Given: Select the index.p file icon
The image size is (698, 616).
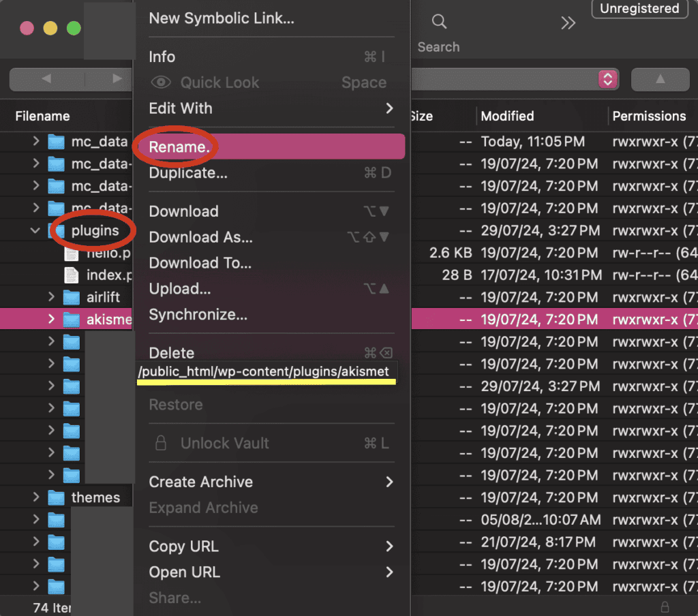Looking at the screenshot, I should (x=71, y=275).
